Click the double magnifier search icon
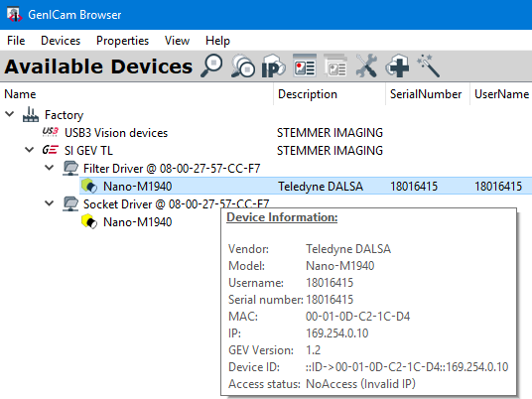Viewport: 532px width, 399px height. point(242,66)
